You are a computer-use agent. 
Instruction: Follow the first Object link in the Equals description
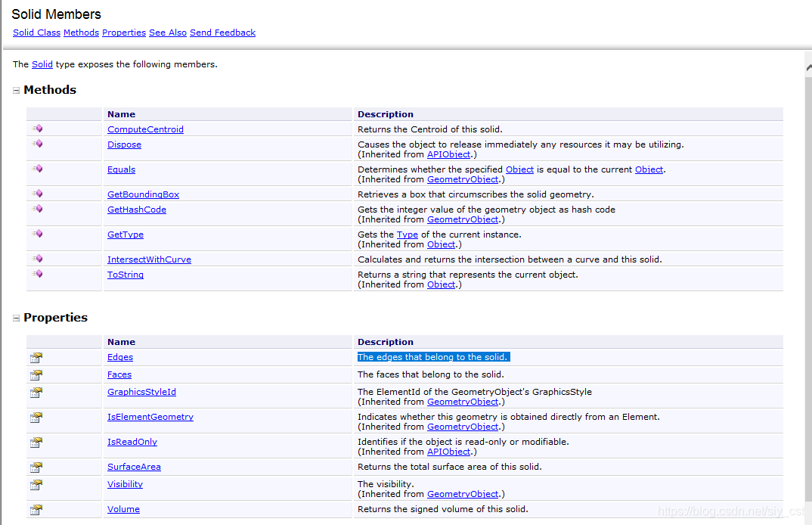point(520,169)
